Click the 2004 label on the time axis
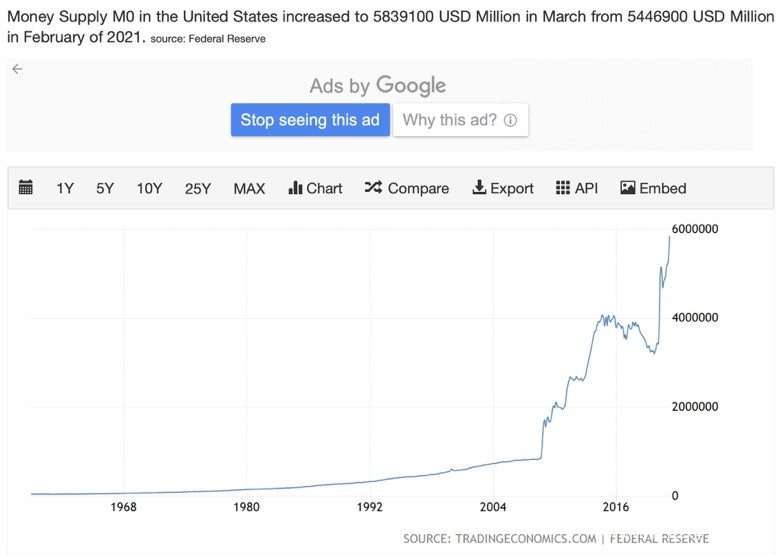 click(x=493, y=507)
